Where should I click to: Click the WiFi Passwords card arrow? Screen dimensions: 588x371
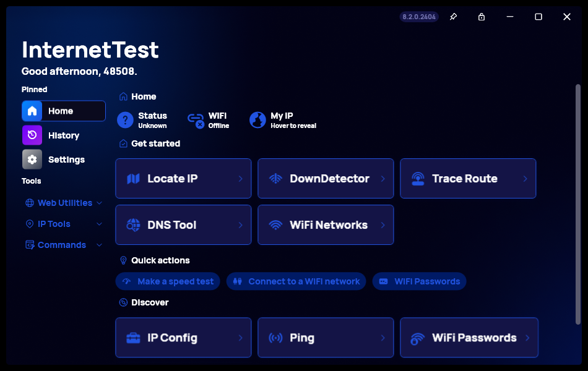[527, 338]
